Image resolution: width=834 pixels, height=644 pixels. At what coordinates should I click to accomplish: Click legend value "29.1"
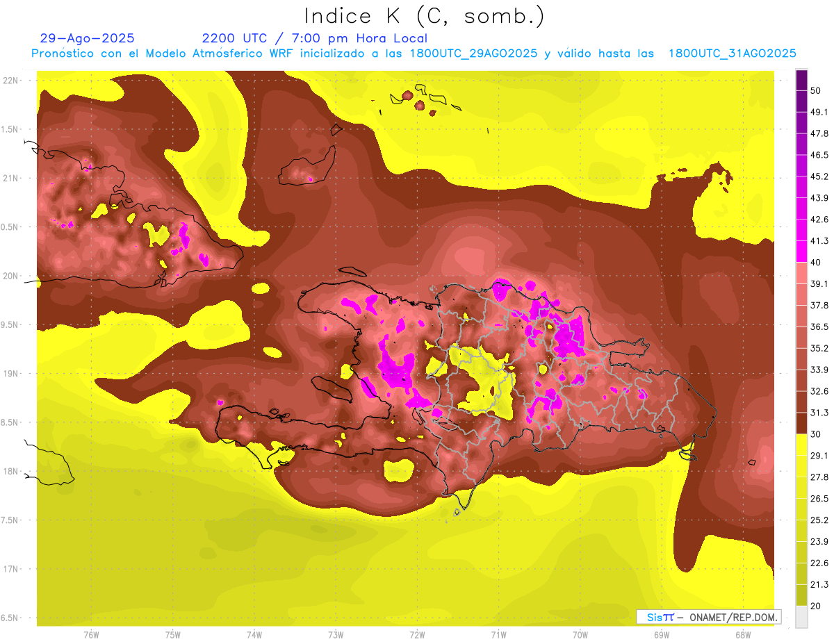tap(819, 455)
